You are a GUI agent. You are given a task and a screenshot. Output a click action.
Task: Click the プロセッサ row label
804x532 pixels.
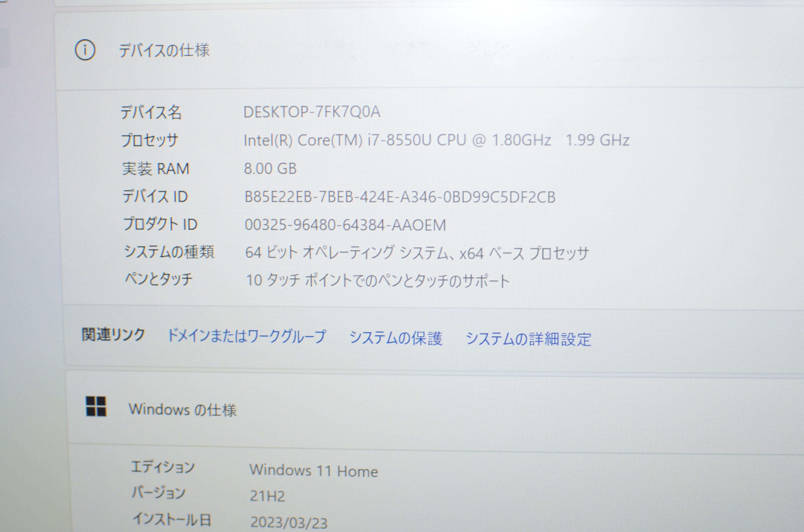coord(150,140)
